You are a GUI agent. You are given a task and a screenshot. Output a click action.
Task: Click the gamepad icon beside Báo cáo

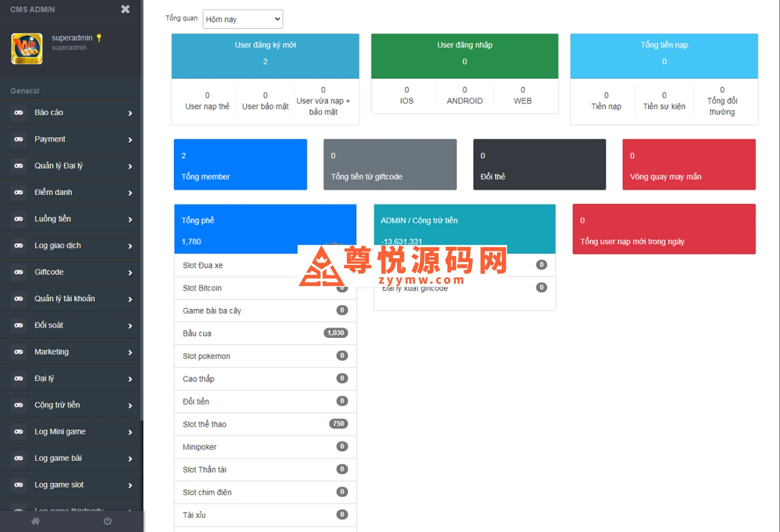(19, 113)
